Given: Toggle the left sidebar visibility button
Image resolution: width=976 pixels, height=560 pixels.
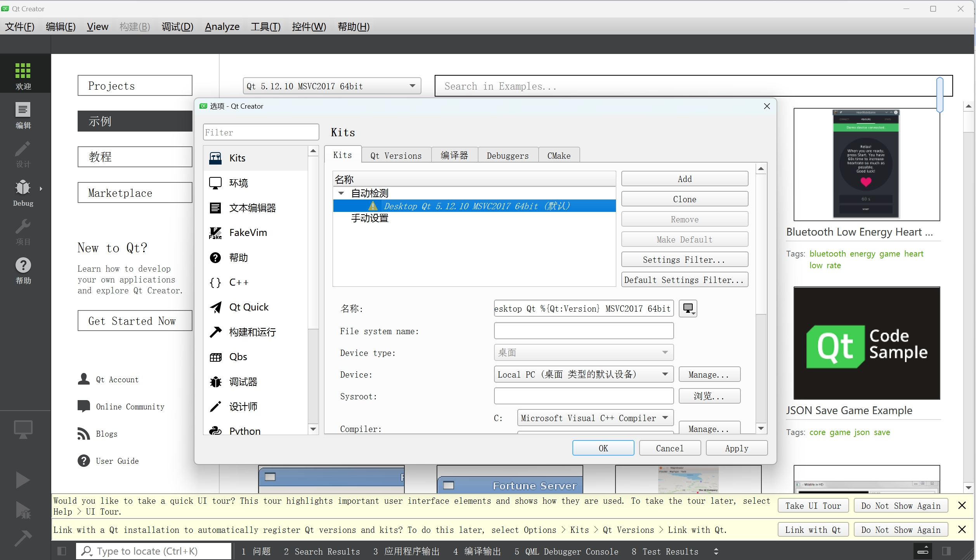Looking at the screenshot, I should click(62, 551).
